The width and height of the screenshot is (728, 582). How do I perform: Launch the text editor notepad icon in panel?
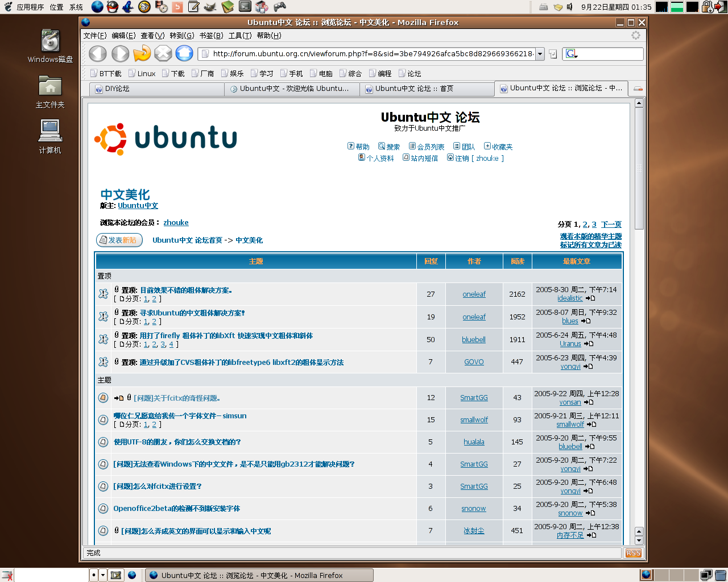[194, 7]
